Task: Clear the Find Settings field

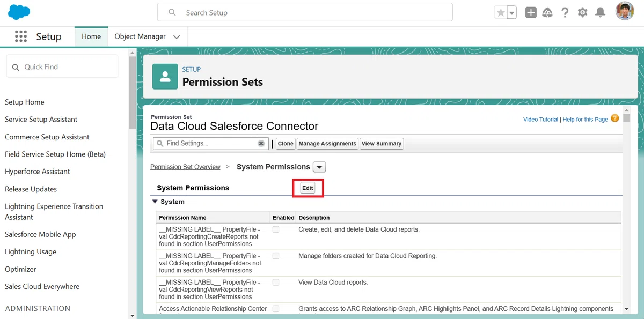Action: (x=261, y=144)
